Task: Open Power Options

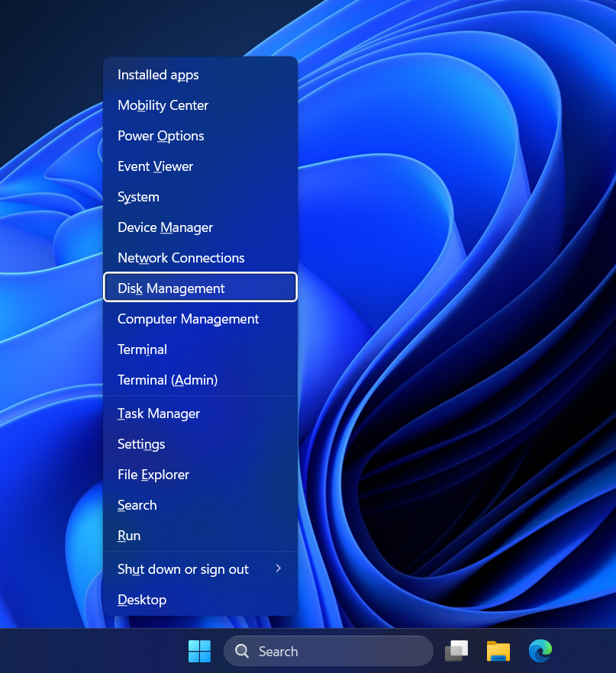Action: coord(200,136)
